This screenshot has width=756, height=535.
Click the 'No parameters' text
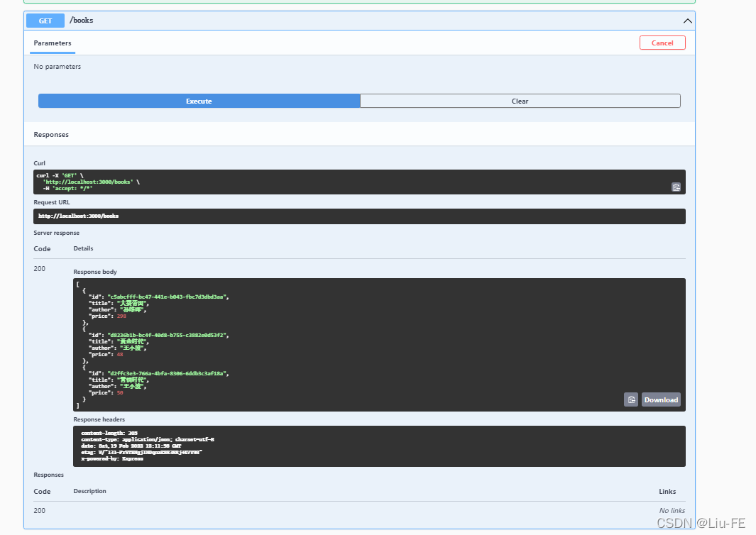[x=57, y=67]
